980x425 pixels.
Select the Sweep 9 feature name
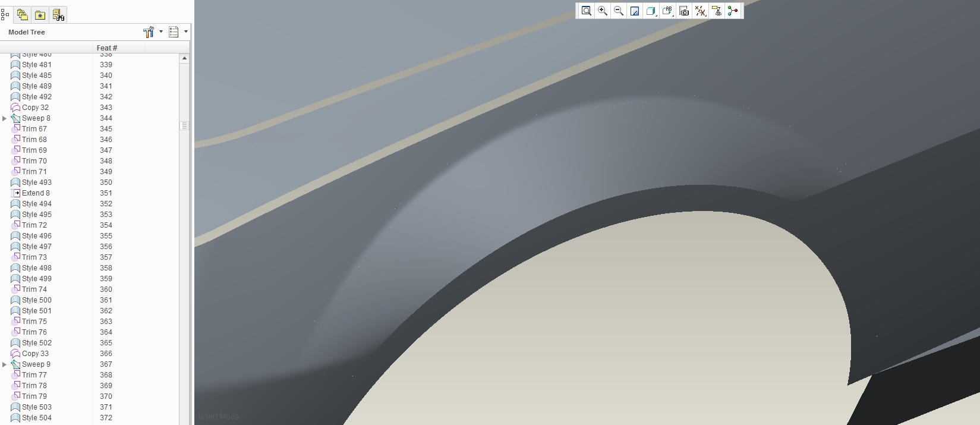coord(36,364)
